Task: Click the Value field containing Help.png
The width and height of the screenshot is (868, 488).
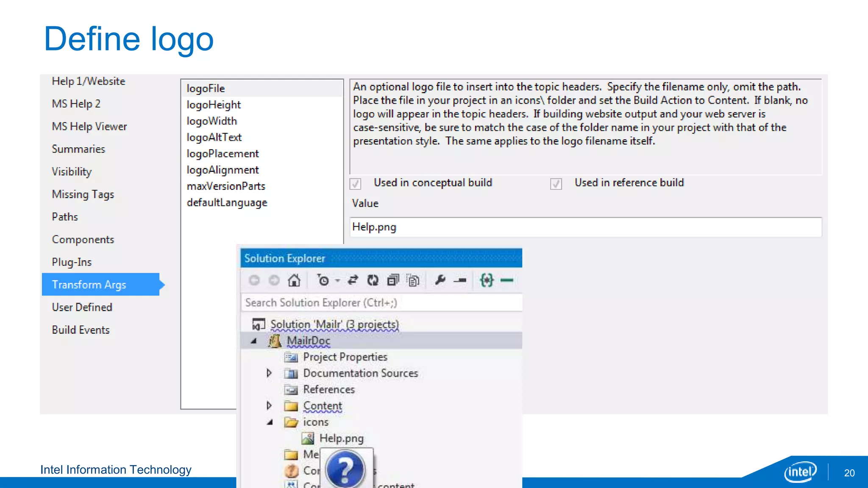Action: click(x=585, y=227)
